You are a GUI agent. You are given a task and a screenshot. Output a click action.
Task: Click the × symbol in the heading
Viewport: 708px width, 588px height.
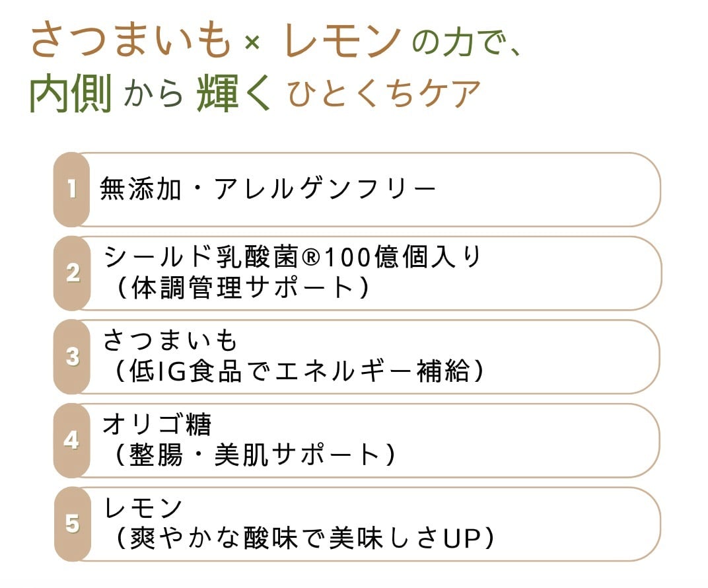[x=252, y=43]
